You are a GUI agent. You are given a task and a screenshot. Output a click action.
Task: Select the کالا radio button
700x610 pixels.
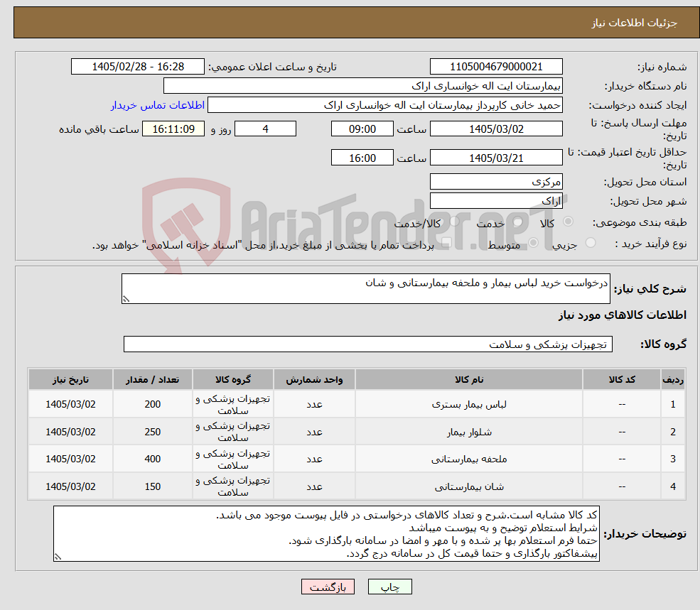click(569, 222)
